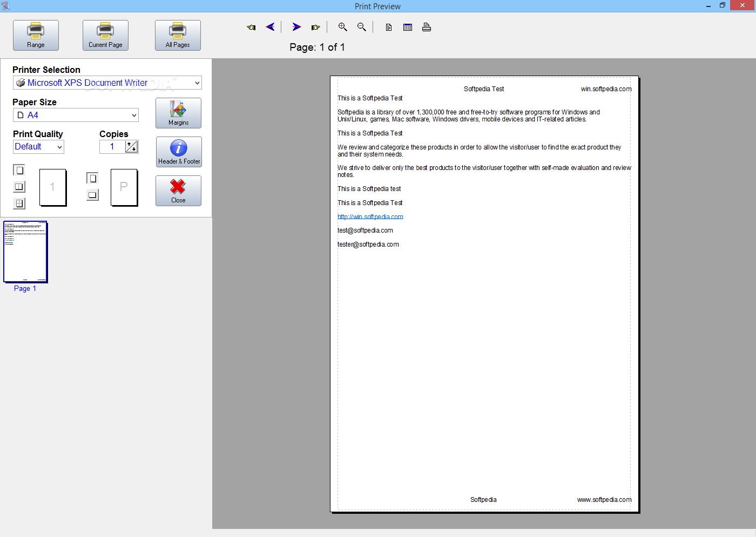
Task: Open the Margins settings
Action: pos(178,113)
